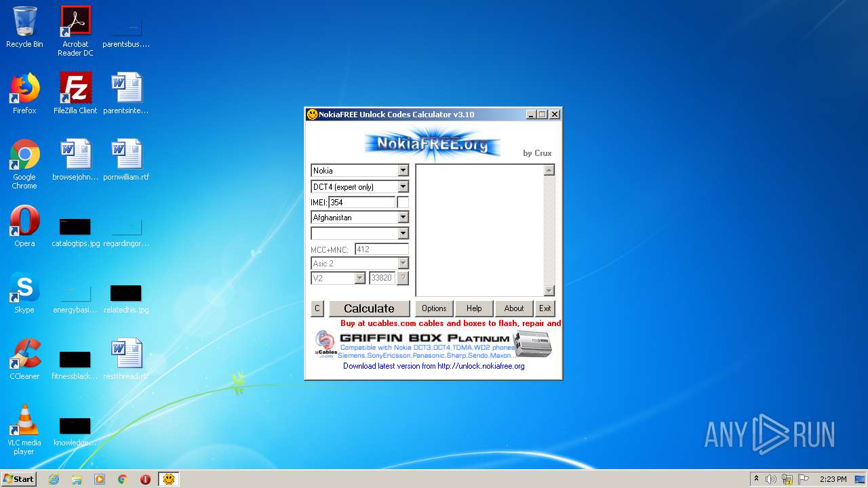The height and width of the screenshot is (488, 868).
Task: Click the unlock.nokiafree.org download link text
Action: click(x=433, y=366)
